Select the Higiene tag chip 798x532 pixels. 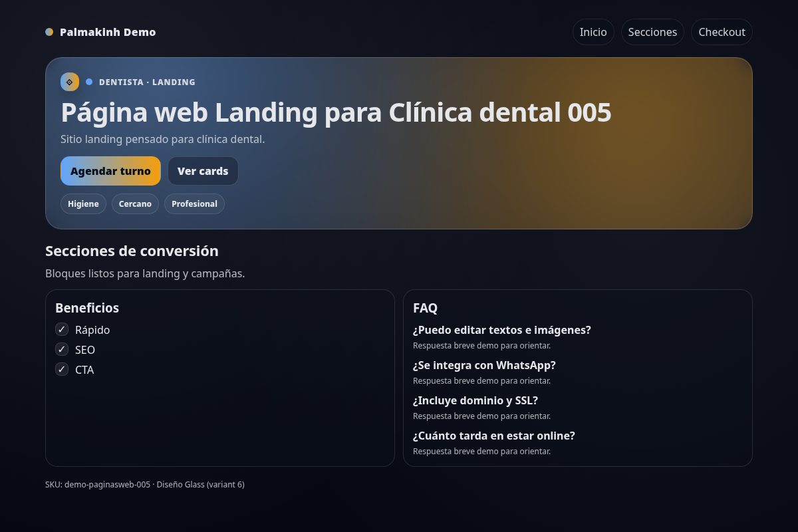pyautogui.click(x=83, y=203)
